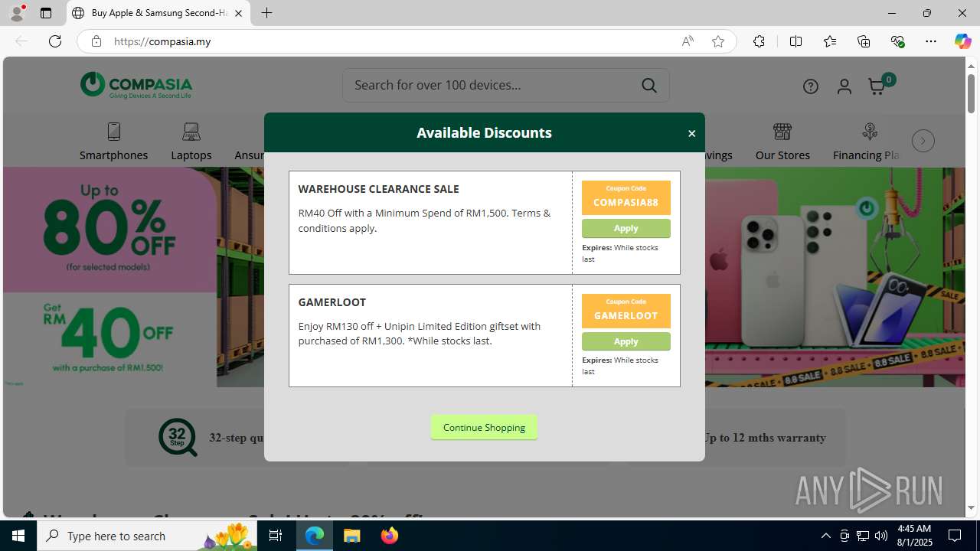The image size is (980, 551).
Task: Open the Our Stores menu item
Action: (x=782, y=142)
